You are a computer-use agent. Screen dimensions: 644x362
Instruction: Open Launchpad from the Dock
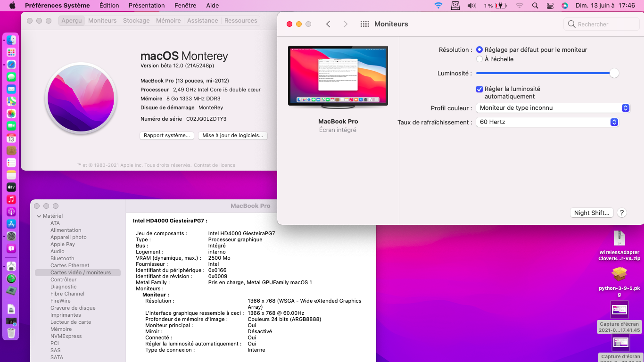(x=11, y=52)
